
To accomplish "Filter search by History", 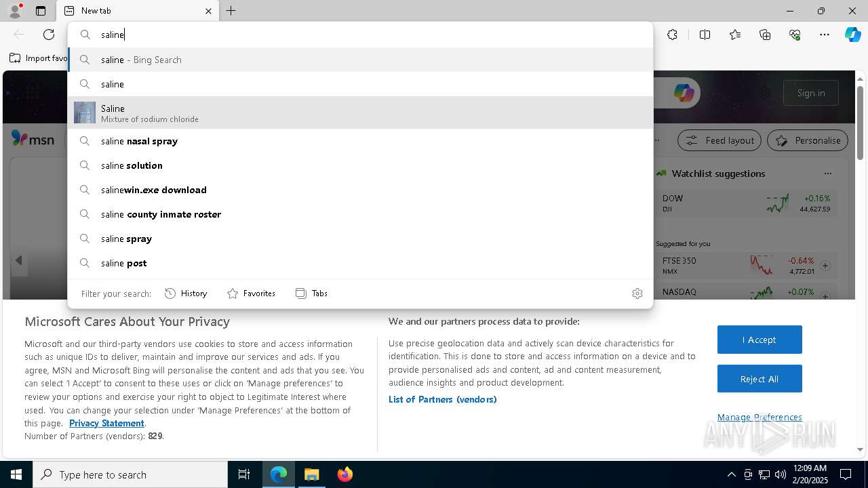I will 186,293.
